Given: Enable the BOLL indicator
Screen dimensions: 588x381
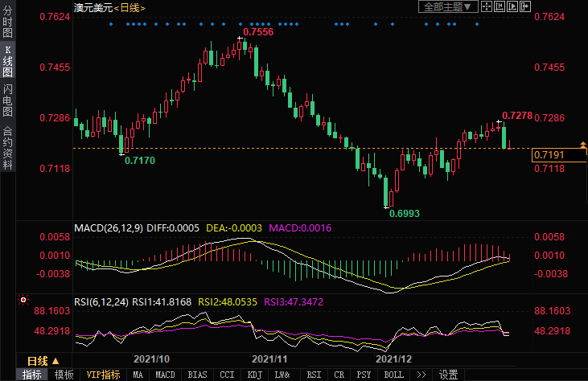Looking at the screenshot, I should click(393, 375).
